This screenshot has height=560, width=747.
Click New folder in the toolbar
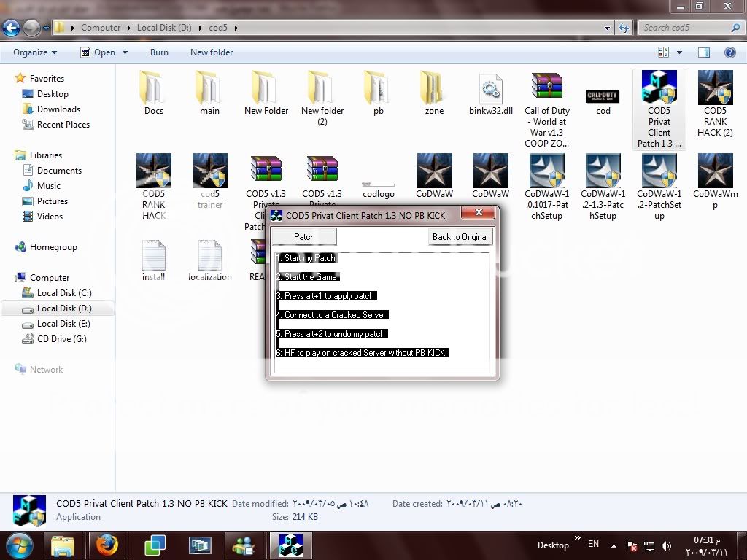click(212, 52)
